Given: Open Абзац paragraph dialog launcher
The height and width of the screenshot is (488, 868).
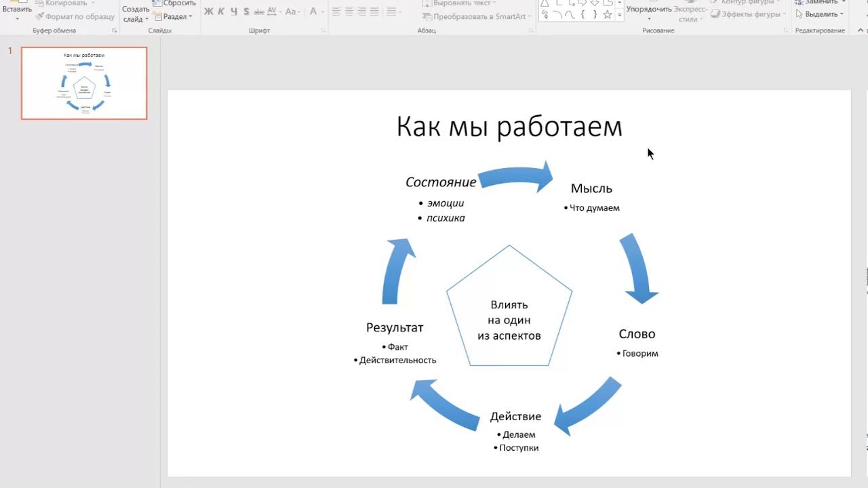Looking at the screenshot, I should pyautogui.click(x=532, y=30).
